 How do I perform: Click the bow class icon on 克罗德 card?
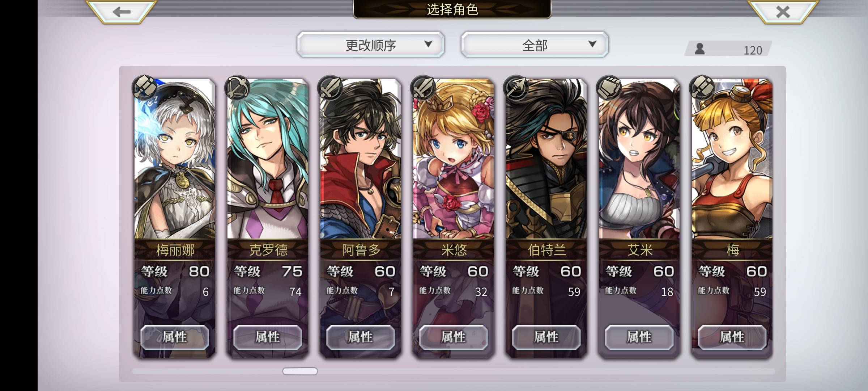click(x=237, y=88)
